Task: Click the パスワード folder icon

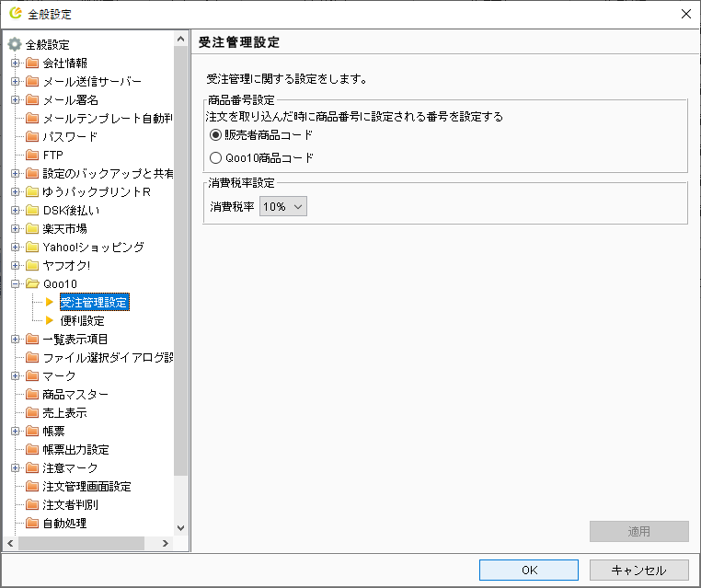Action: pos(32,136)
